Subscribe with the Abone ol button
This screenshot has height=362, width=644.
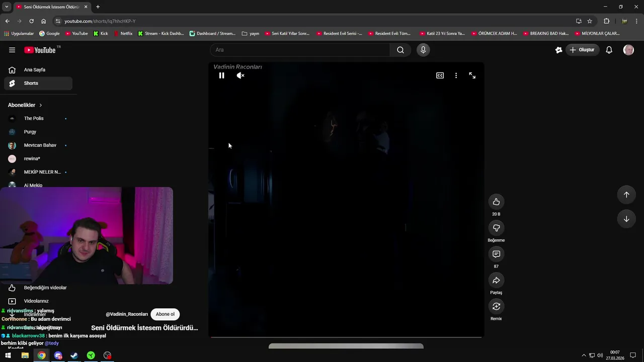165,314
